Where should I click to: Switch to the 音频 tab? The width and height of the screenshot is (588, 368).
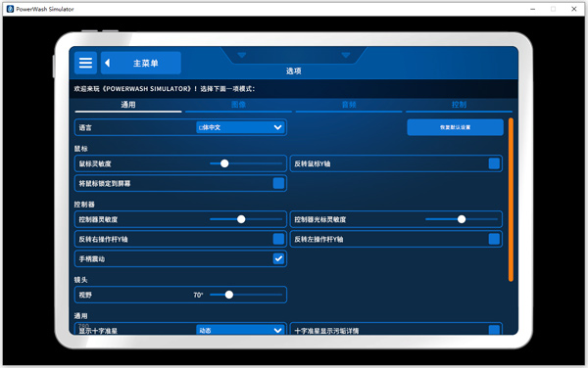coord(349,105)
